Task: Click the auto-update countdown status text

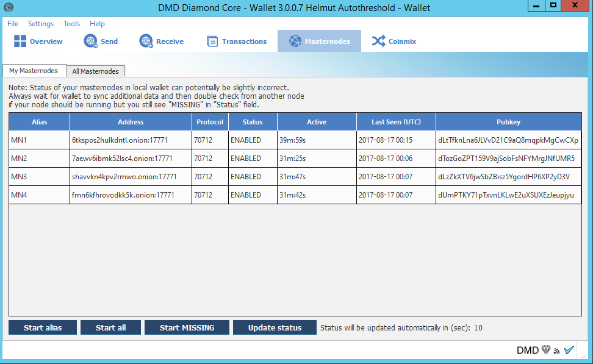Action: click(x=401, y=327)
